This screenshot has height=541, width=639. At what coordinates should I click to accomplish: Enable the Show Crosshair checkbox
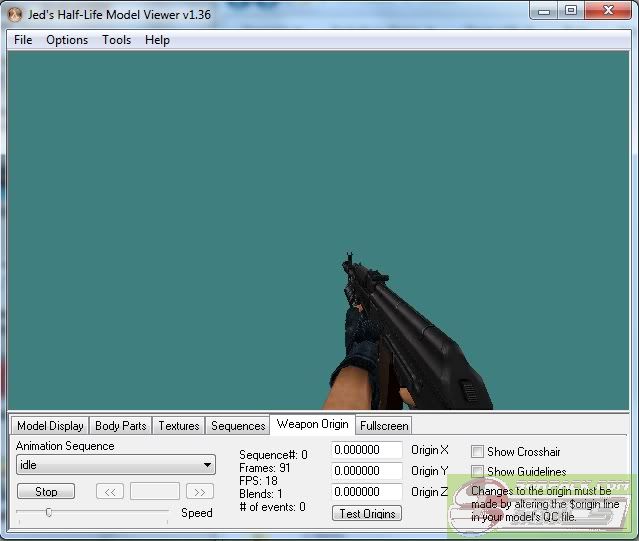(478, 452)
